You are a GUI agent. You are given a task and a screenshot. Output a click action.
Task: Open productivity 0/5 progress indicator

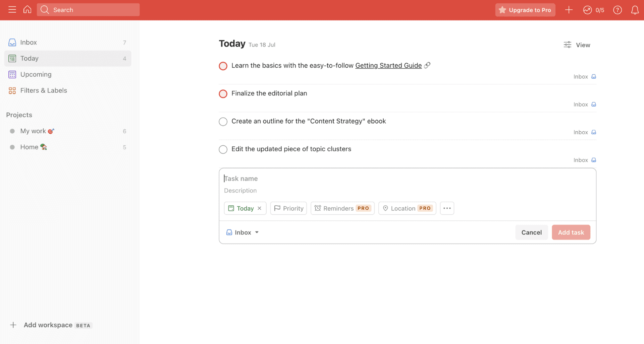pos(593,10)
